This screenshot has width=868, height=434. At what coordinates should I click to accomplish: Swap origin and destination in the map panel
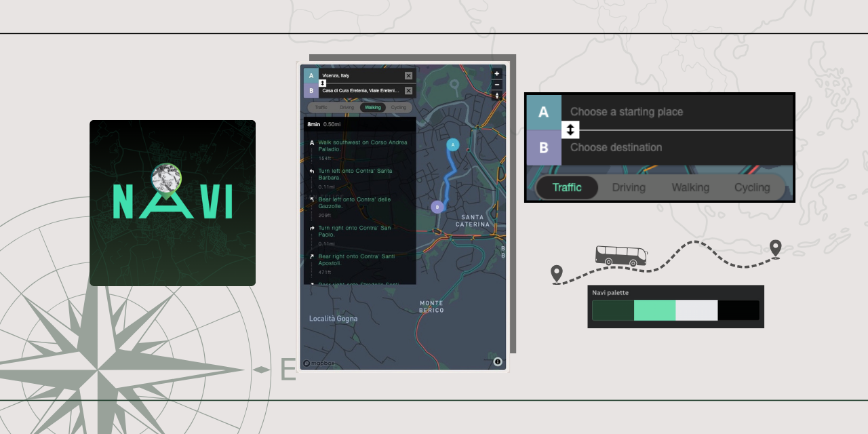[x=322, y=83]
